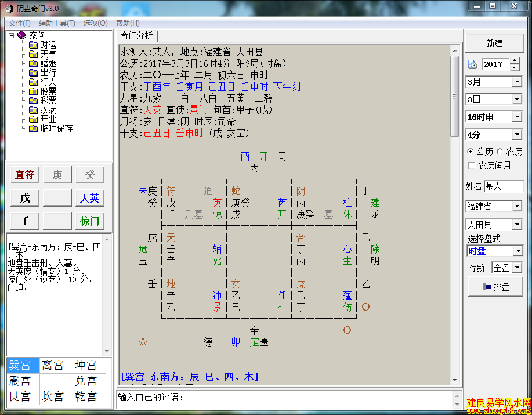This screenshot has width=532, height=415.
Task: Click the 排盘 button
Action: coord(494,287)
